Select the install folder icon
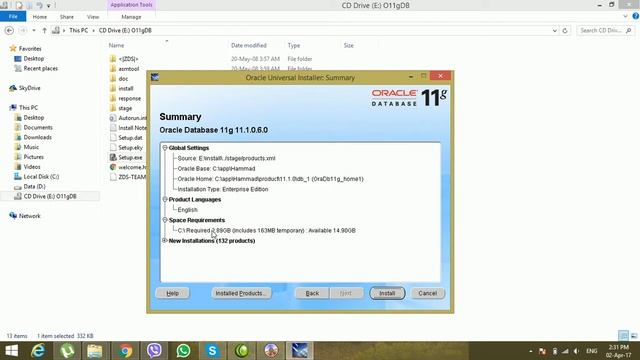Image resolution: width=640 pixels, height=360 pixels. (113, 88)
